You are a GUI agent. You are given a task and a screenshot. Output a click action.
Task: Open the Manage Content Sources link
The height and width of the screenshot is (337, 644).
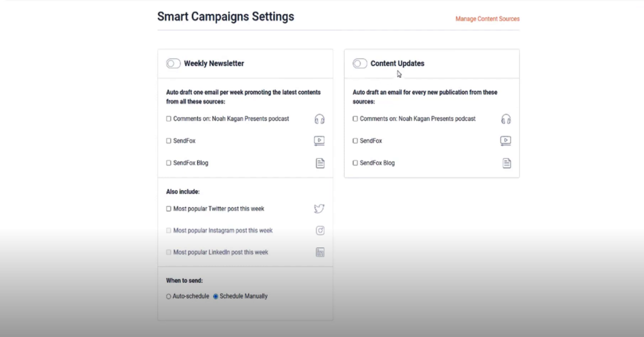click(x=487, y=19)
